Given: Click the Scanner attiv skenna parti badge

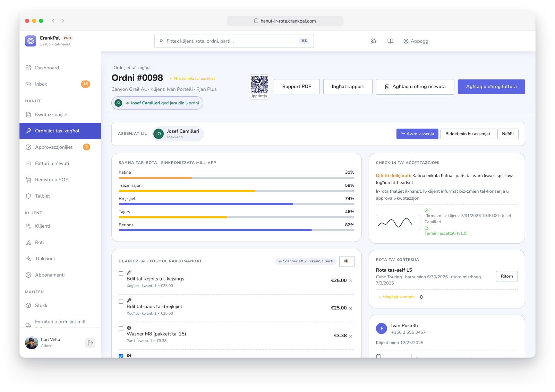Looking at the screenshot, I should pyautogui.click(x=306, y=261).
